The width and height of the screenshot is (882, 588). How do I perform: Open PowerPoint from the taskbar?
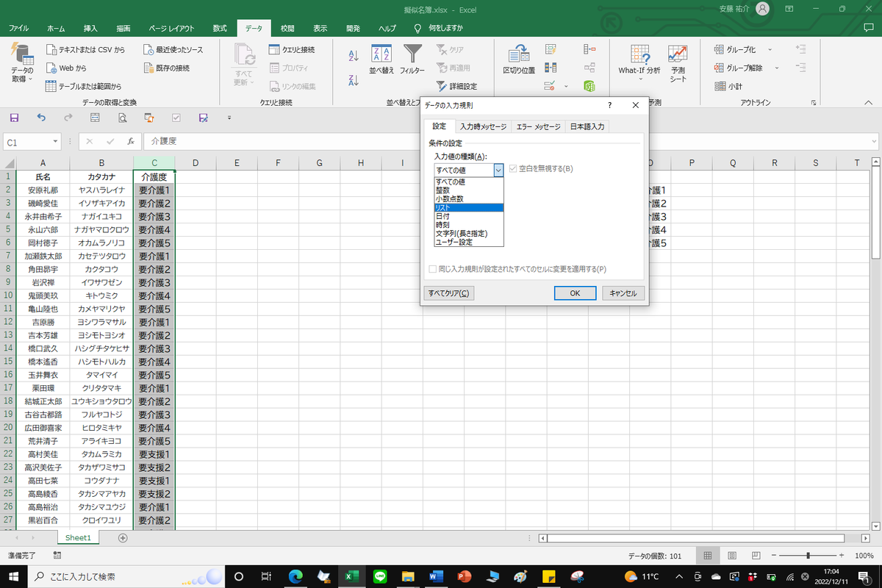(464, 576)
